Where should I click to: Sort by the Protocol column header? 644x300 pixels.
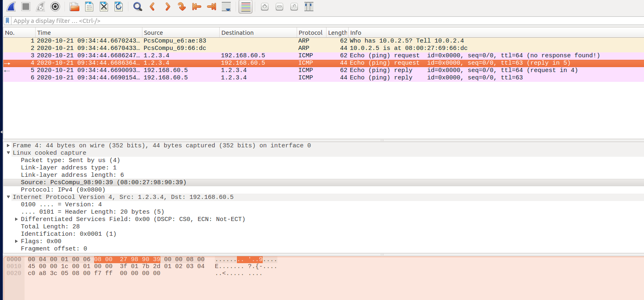[311, 33]
